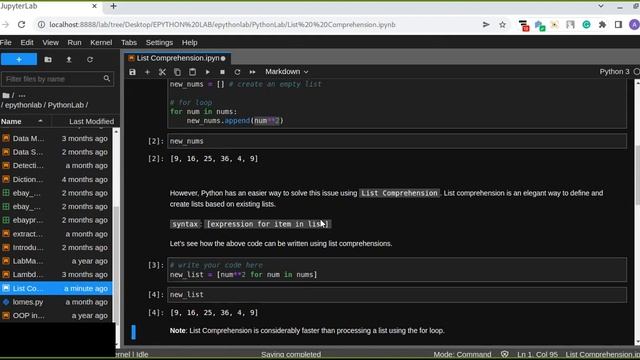The image size is (640, 360).
Task: Click the browser address bar URL
Action: [222, 24]
